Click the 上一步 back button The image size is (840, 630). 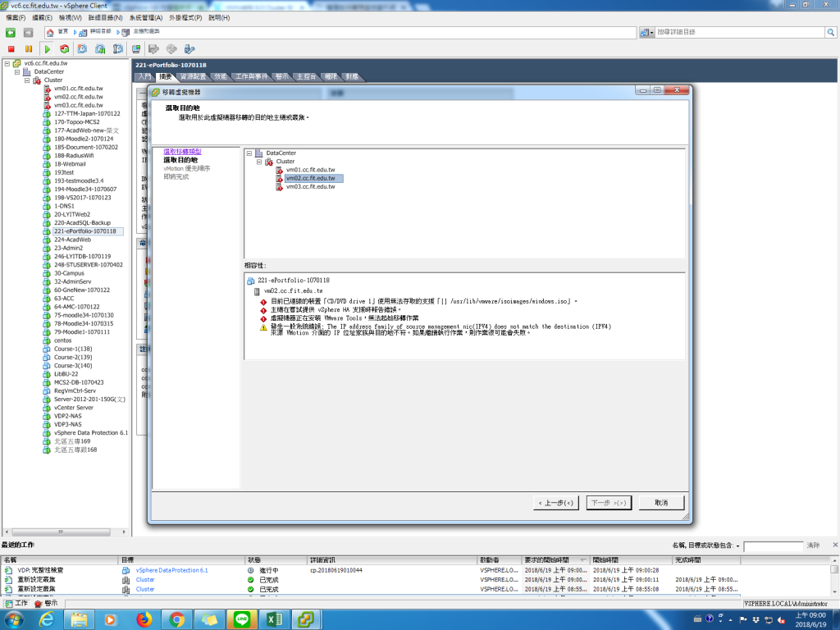point(556,503)
